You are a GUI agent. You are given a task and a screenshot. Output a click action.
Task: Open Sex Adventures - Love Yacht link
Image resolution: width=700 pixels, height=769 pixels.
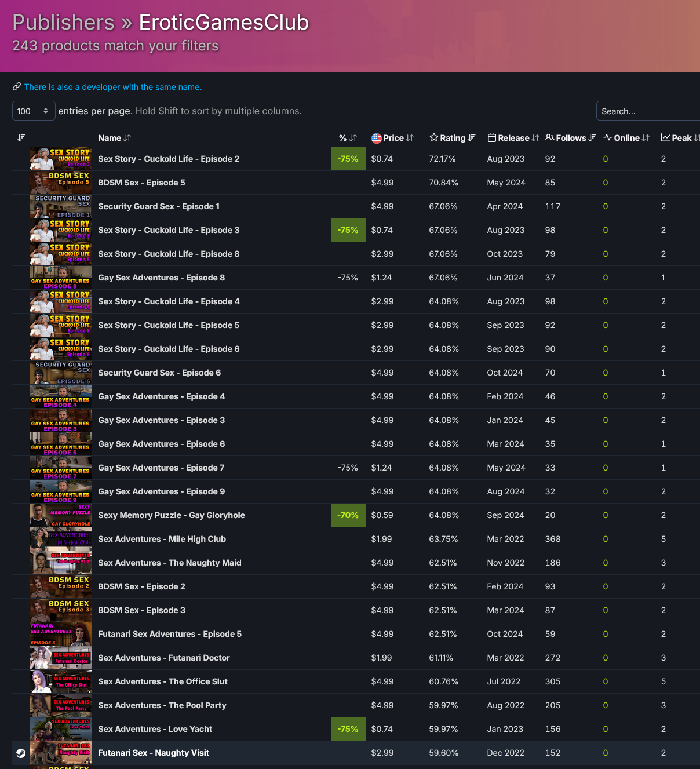[x=155, y=729]
